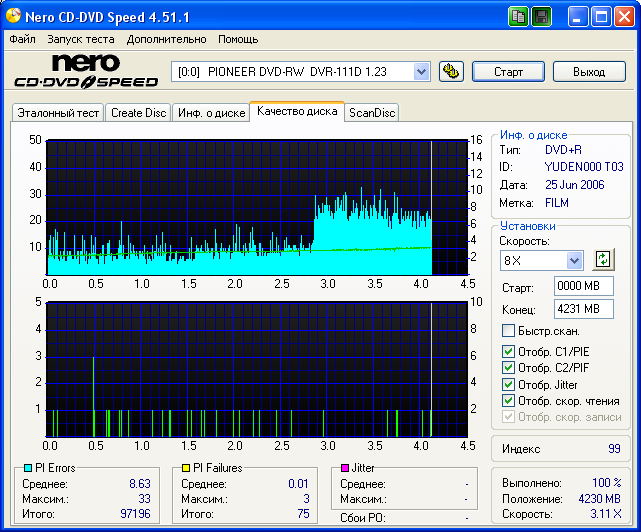Open drive options via the yellow tools icon
Image resolution: width=641 pixels, height=532 pixels.
[451, 71]
